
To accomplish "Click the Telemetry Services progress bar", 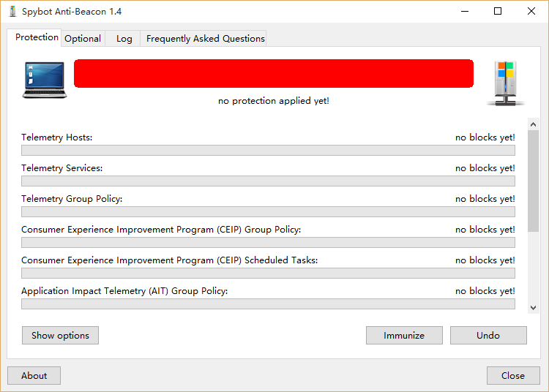I will (268, 181).
